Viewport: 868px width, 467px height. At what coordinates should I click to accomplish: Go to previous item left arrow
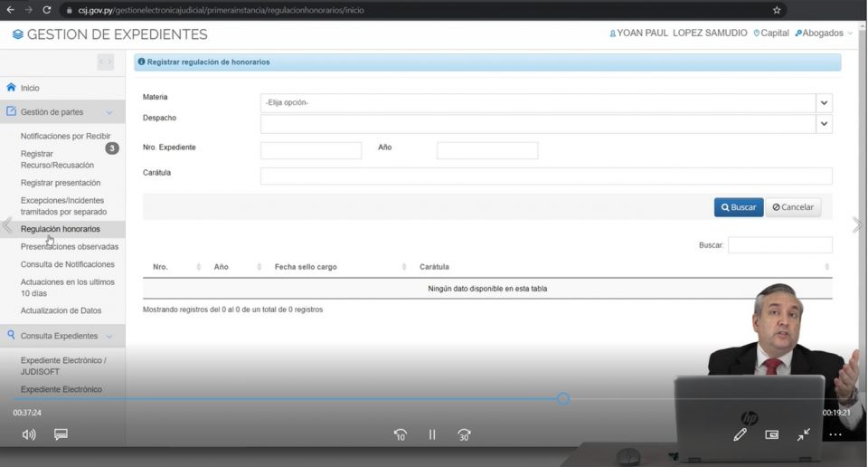(x=7, y=225)
